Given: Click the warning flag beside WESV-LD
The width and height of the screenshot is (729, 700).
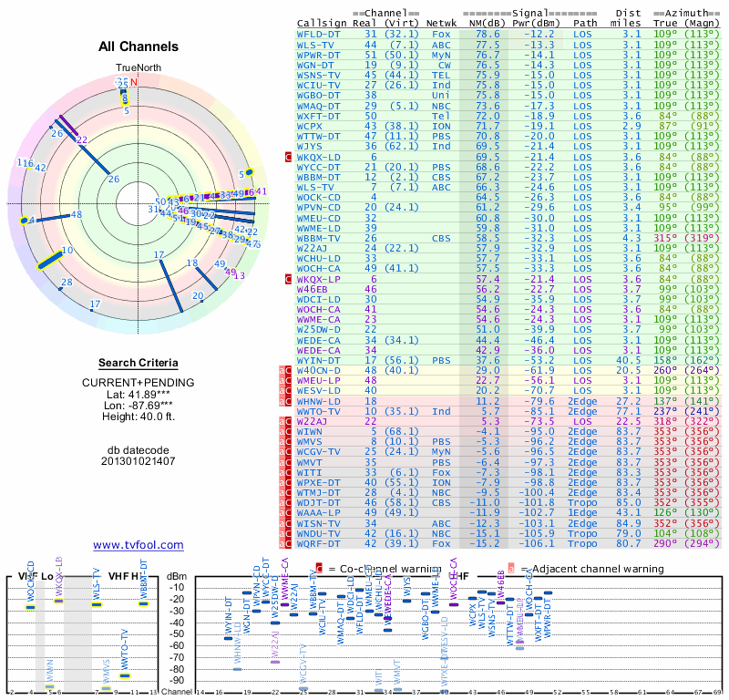Looking at the screenshot, I should coord(285,391).
